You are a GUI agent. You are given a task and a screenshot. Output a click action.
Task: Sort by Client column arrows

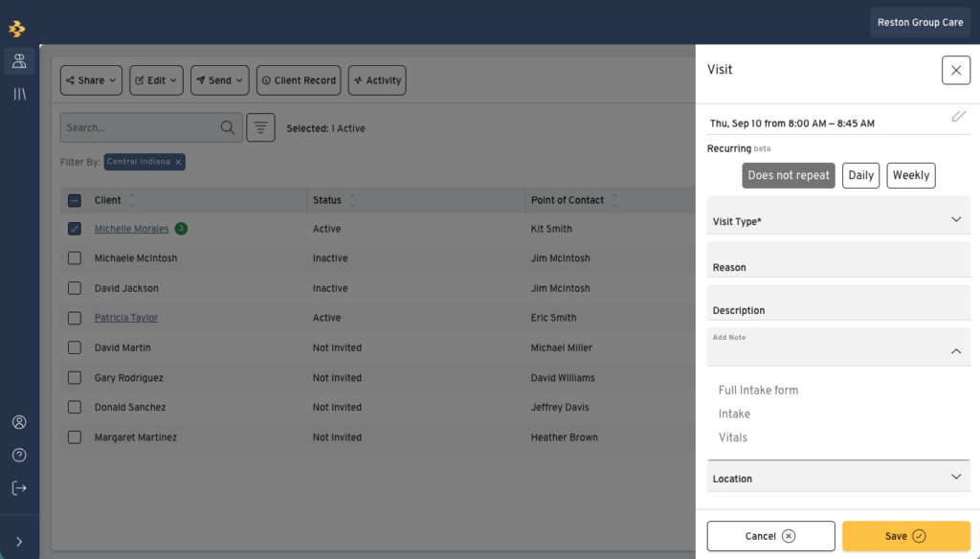click(132, 200)
